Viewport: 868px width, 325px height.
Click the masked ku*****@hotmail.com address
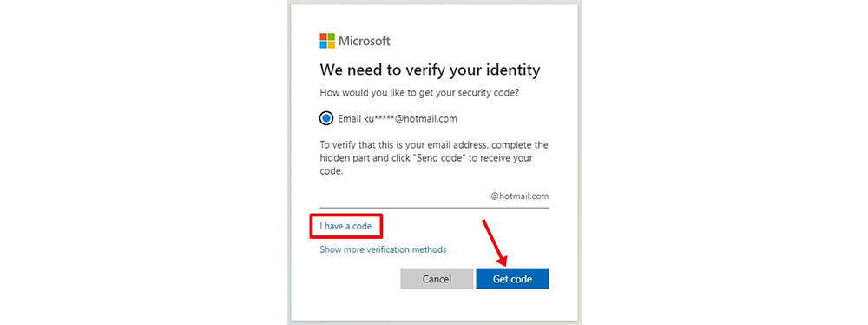[411, 119]
